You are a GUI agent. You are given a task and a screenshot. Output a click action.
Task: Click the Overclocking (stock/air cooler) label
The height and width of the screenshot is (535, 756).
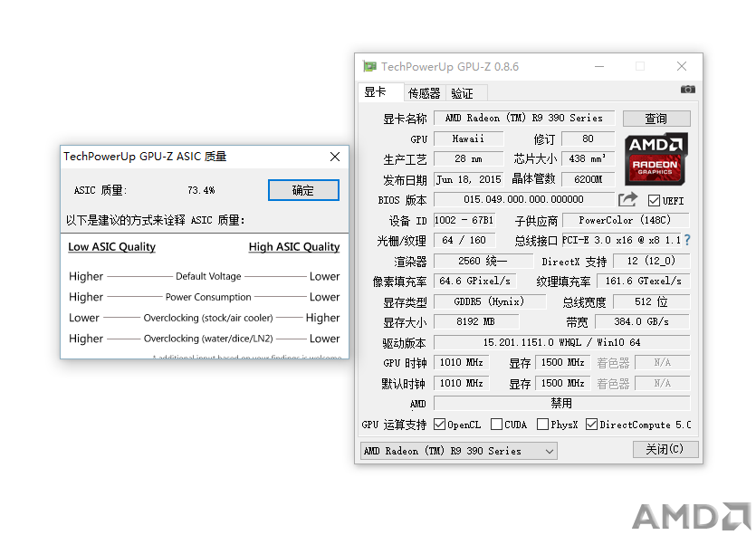coord(208,318)
